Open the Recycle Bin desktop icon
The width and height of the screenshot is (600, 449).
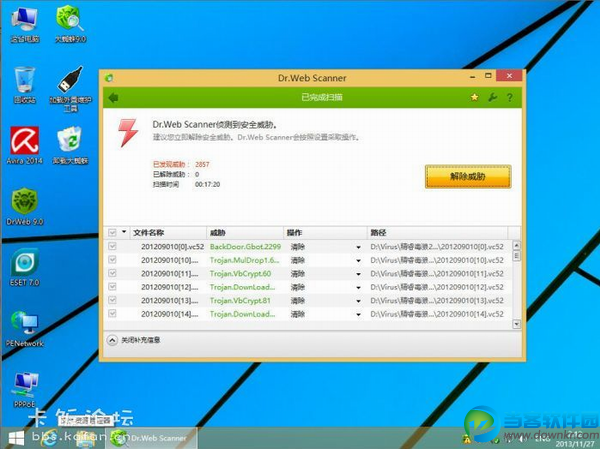24,85
